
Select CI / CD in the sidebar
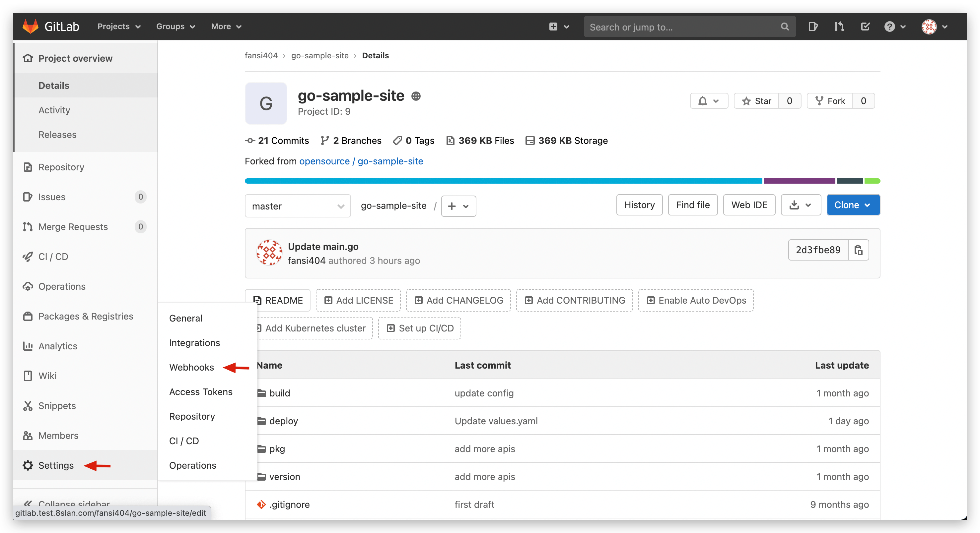tap(53, 257)
